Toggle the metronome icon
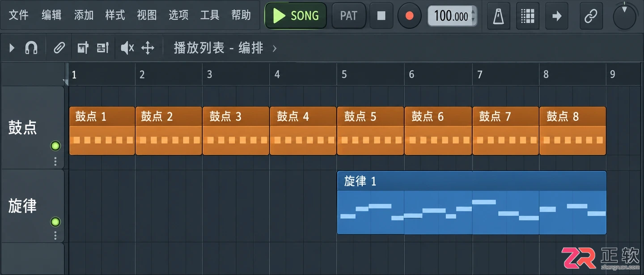 pos(498,16)
